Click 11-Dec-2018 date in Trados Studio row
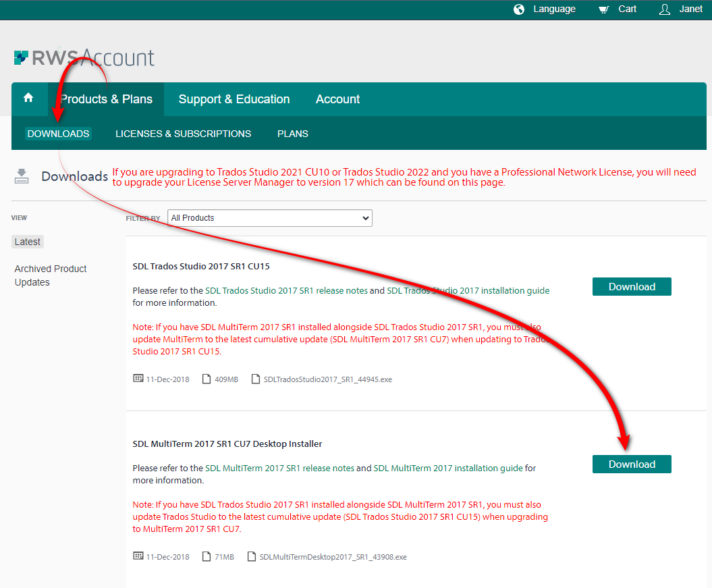 tap(167, 379)
